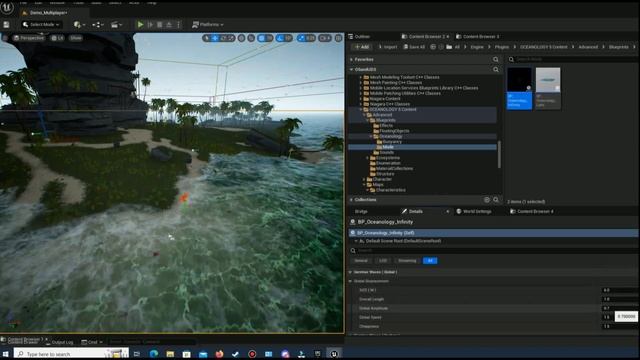This screenshot has width=640, height=360.
Task: Save the current level with the disk icon
Action: pyautogui.click(x=7, y=24)
